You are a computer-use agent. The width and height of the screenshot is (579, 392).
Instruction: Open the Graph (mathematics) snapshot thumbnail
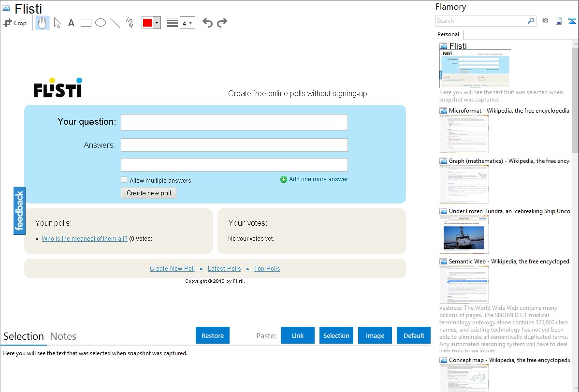464,184
